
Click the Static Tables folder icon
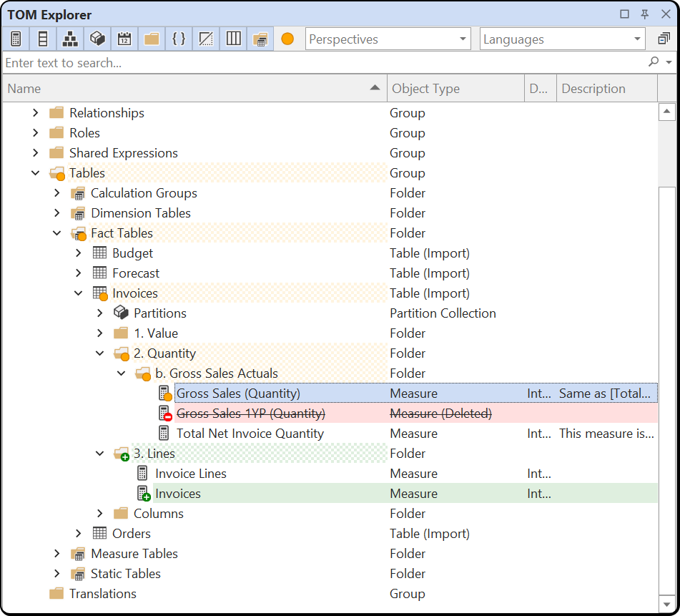click(78, 574)
